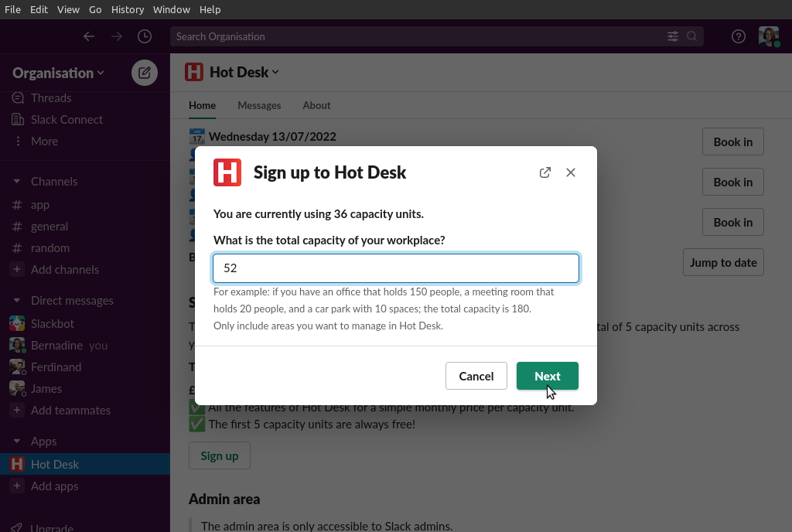Open the View menu
The height and width of the screenshot is (532, 792).
(68, 9)
